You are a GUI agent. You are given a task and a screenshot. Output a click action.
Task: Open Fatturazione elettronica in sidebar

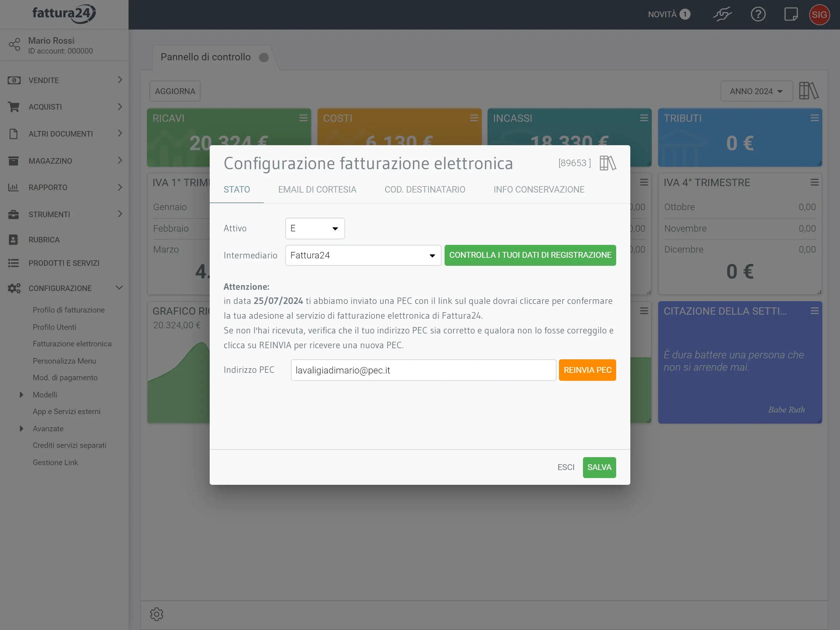click(x=72, y=344)
